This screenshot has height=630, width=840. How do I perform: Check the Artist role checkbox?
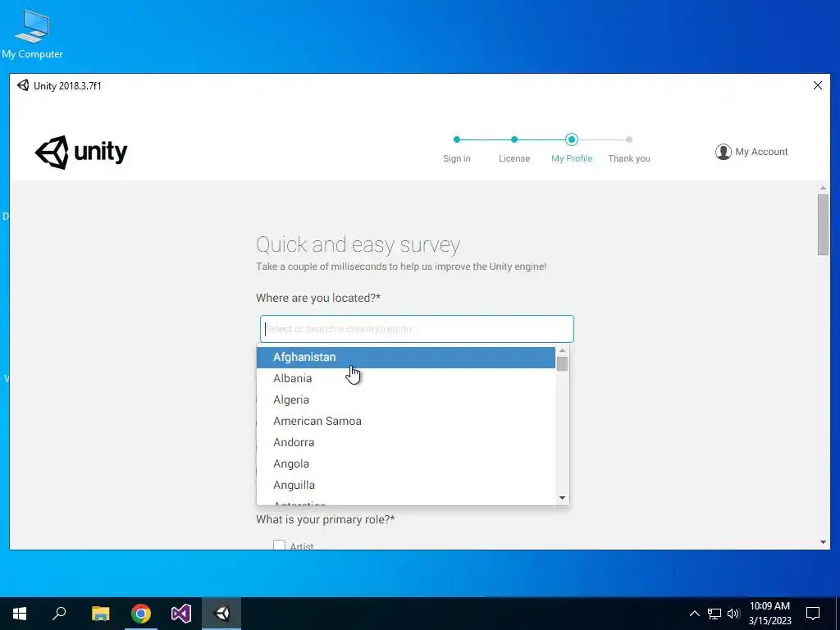point(279,545)
